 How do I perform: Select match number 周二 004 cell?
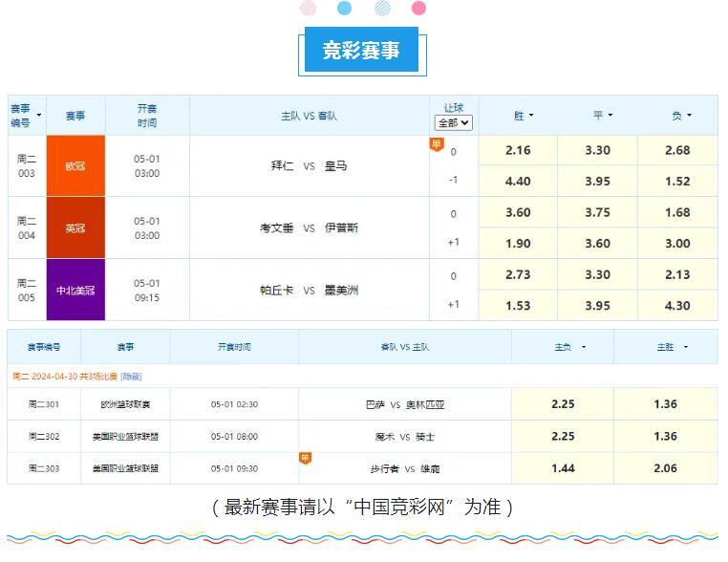27,228
